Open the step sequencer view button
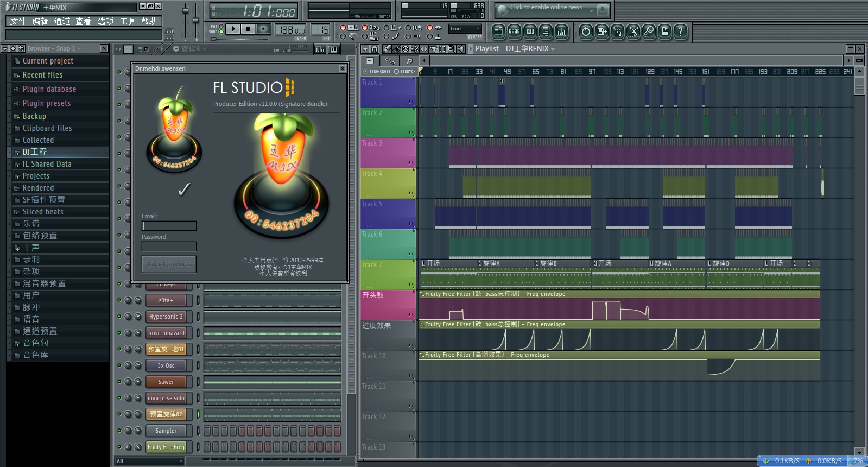 (514, 31)
